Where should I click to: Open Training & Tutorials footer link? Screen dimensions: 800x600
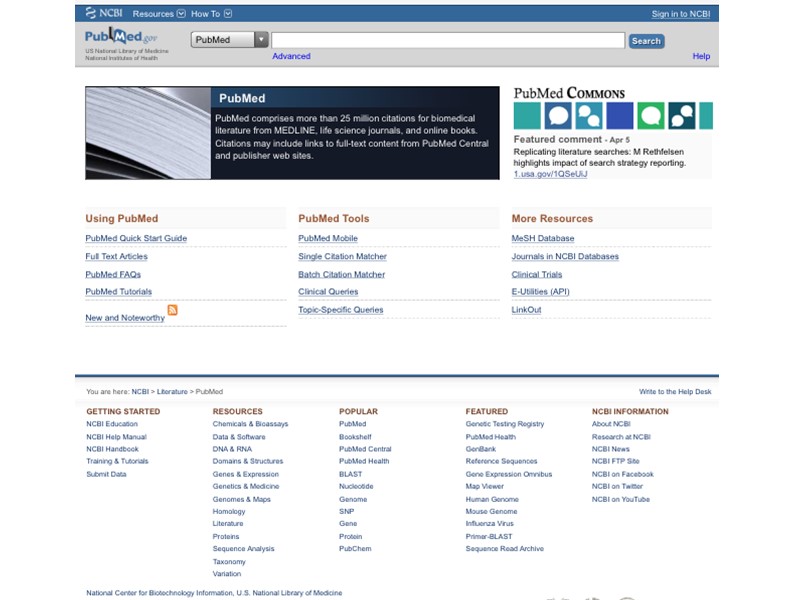pyautogui.click(x=117, y=461)
